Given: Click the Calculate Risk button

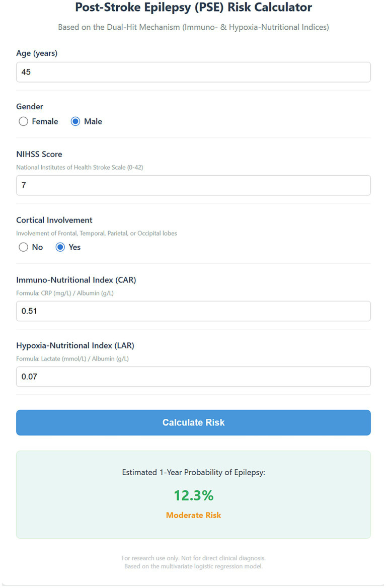Looking at the screenshot, I should tap(193, 423).
